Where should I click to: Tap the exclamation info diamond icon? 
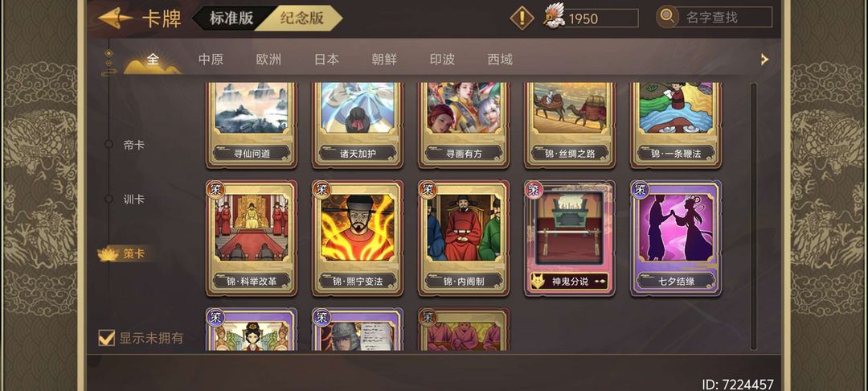click(x=522, y=19)
